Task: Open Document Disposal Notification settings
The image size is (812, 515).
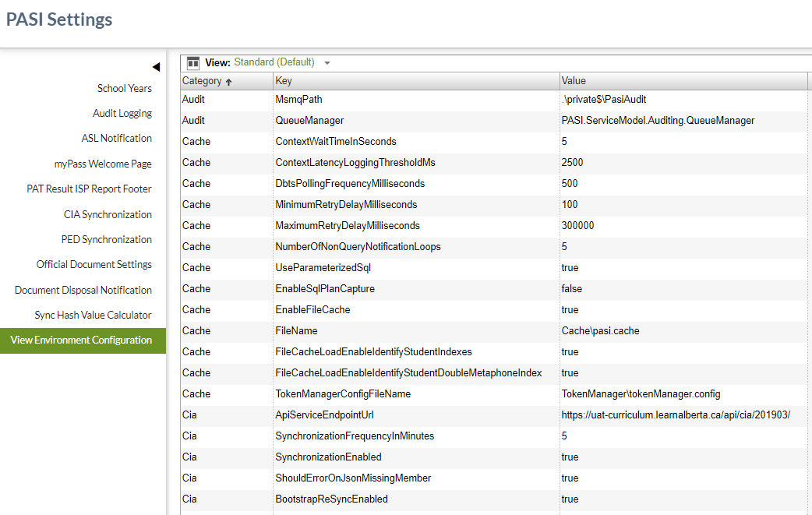Action: pyautogui.click(x=83, y=289)
